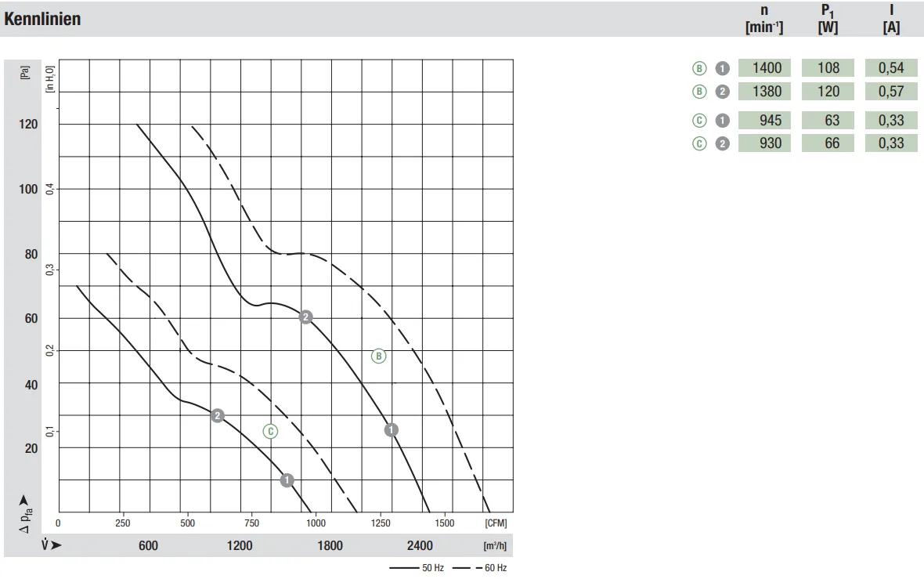This screenshot has width=924, height=579.
Task: Click the 80 Pa tick on the pressure axis
Action: click(x=31, y=254)
